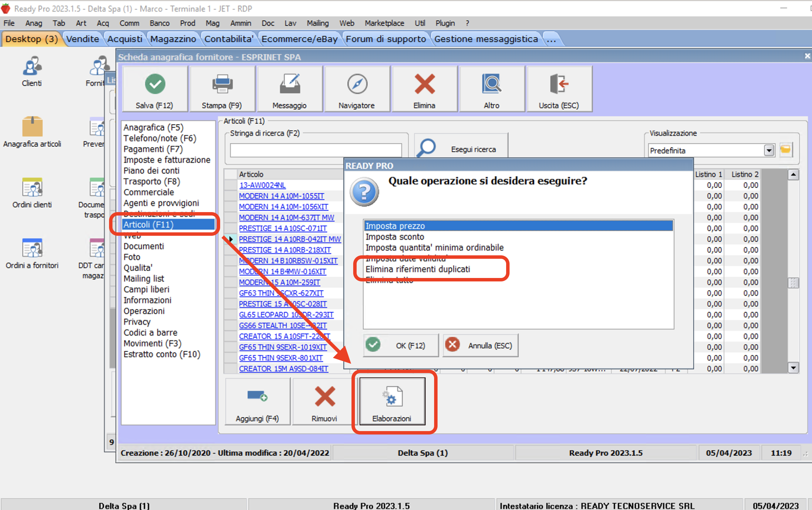Select the Articoli (F11) section

(x=168, y=224)
